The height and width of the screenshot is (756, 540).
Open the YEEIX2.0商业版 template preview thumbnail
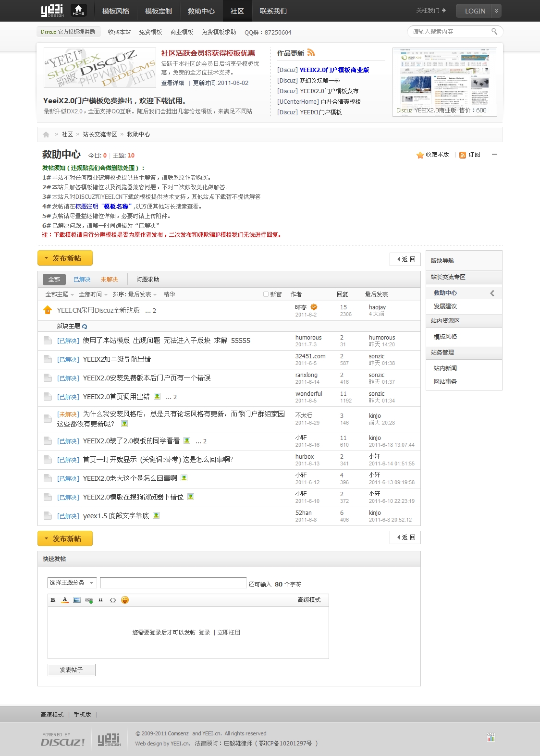pos(445,82)
